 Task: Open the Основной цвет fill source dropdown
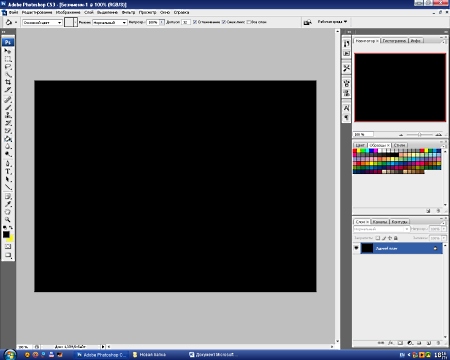click(42, 22)
